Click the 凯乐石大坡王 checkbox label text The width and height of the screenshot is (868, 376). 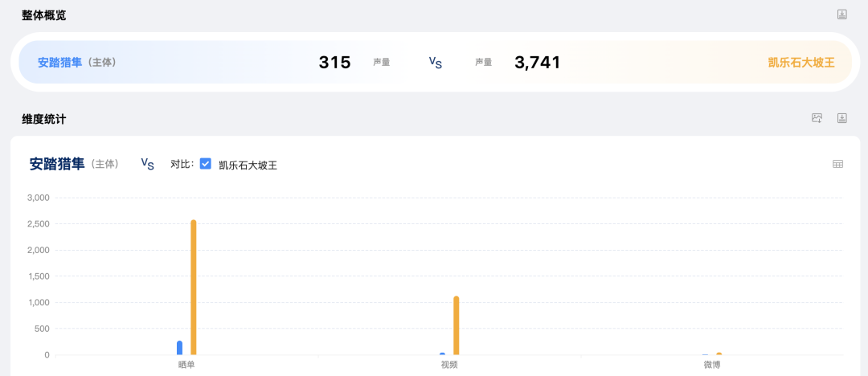click(x=248, y=165)
